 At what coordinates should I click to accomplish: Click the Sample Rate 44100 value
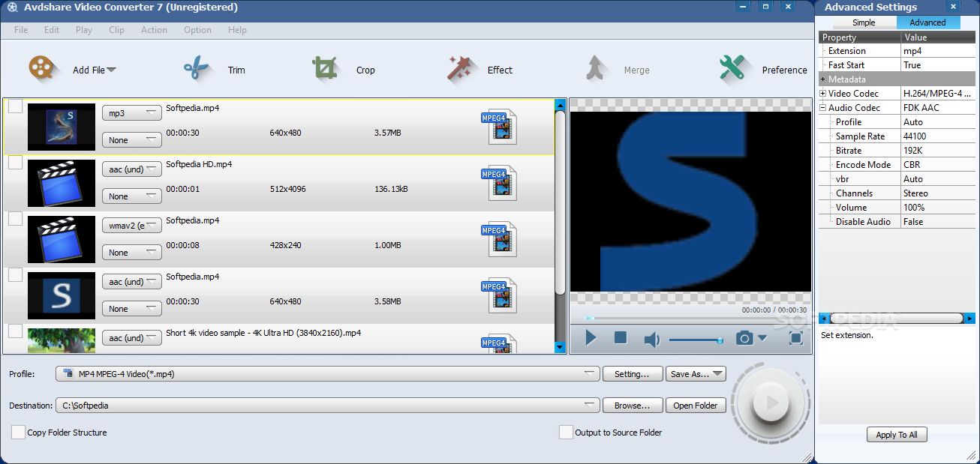pos(938,136)
